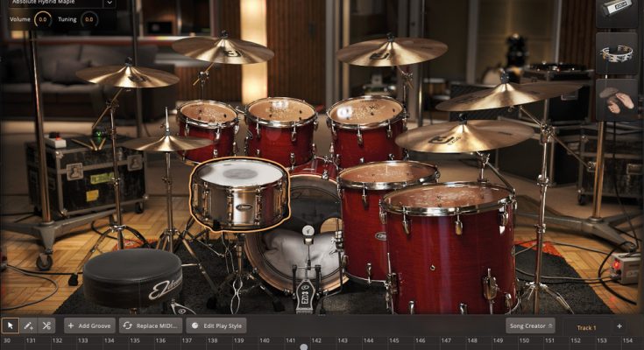Select the highlighted snare drum

click(238, 192)
